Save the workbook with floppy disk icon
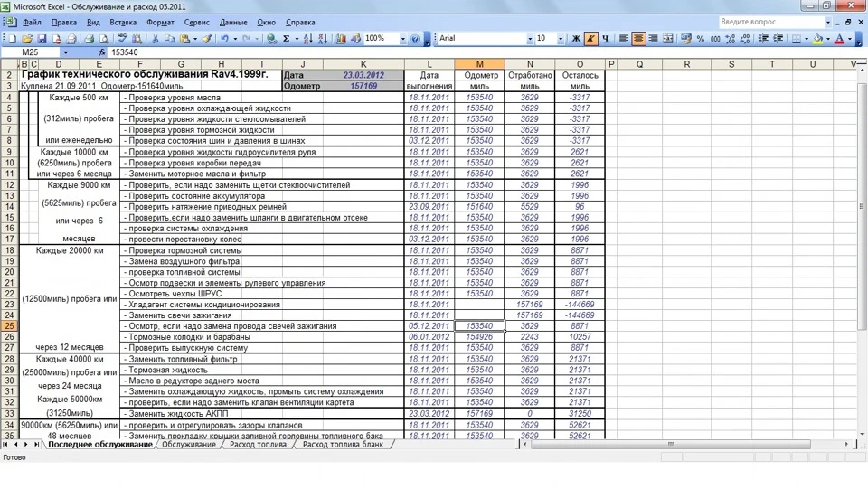This screenshot has width=868, height=489. [x=42, y=39]
